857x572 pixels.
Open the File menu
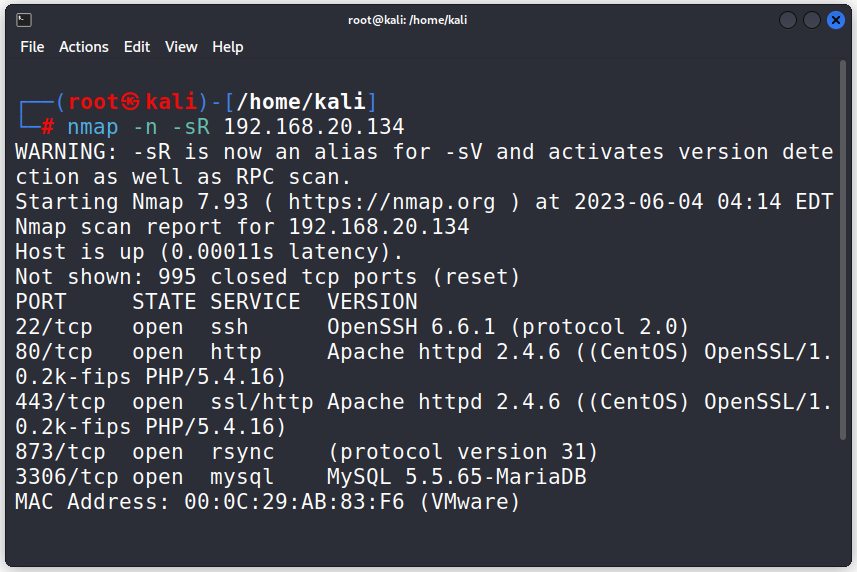click(32, 47)
